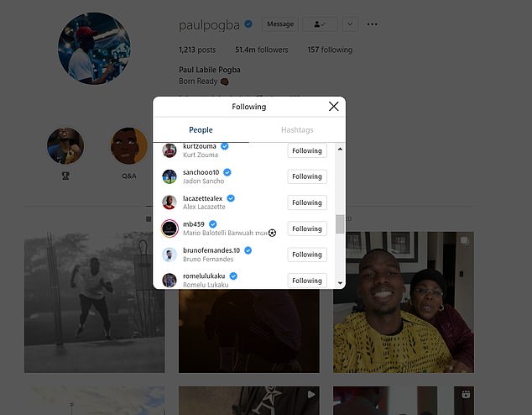Click Following button next to kurtzouma
This screenshot has width=532, height=415.
[307, 150]
